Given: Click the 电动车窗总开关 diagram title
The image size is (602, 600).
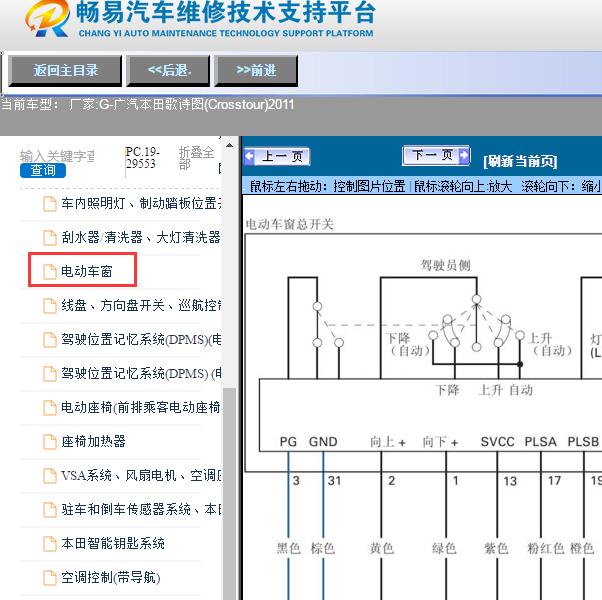Looking at the screenshot, I should [x=289, y=224].
